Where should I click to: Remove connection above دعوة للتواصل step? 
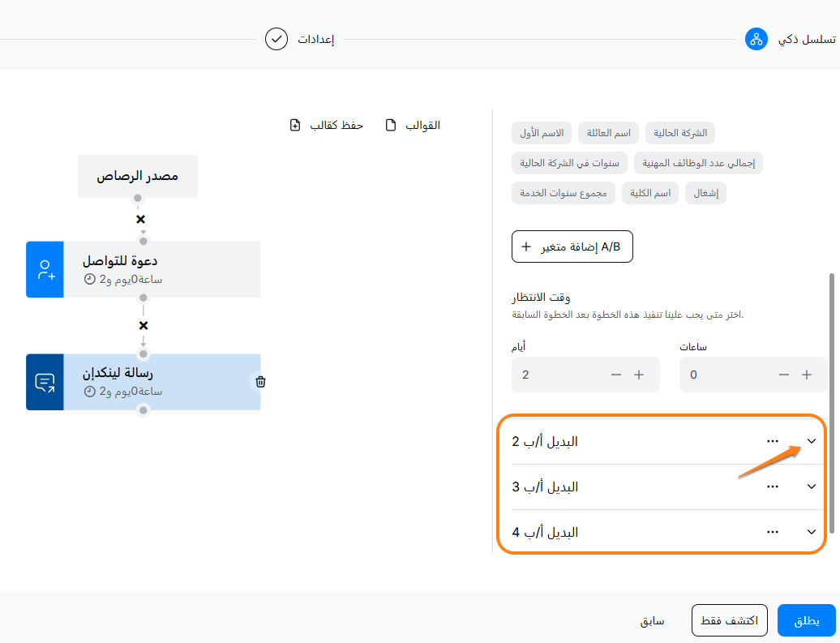pos(140,220)
